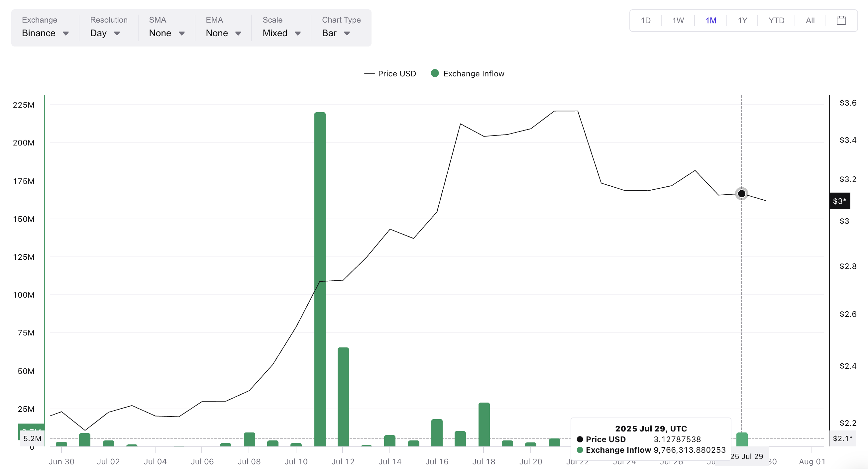Click the Resolution dropdown arrow next to Day
868x469 pixels.
117,33
